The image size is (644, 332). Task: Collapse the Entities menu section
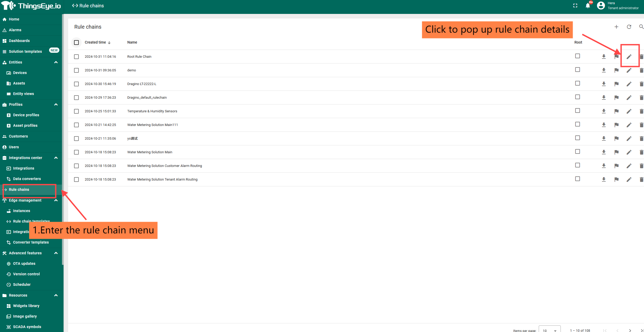(56, 62)
